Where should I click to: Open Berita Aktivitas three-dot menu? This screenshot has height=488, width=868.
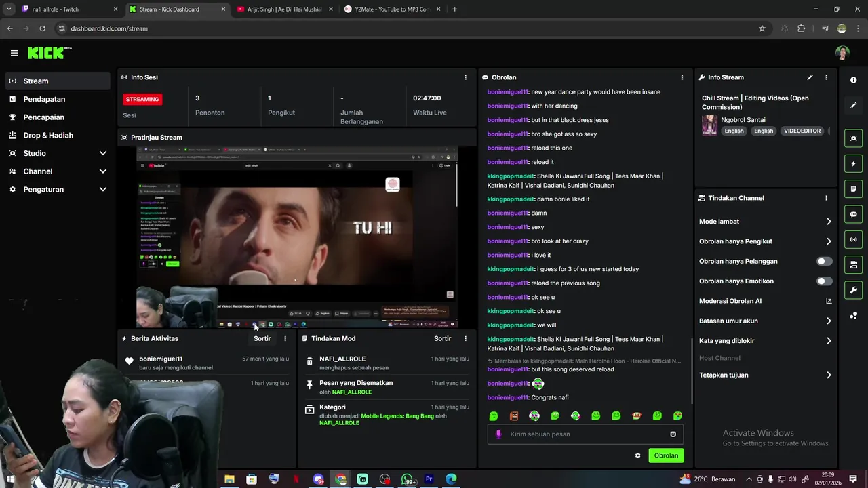click(x=285, y=338)
